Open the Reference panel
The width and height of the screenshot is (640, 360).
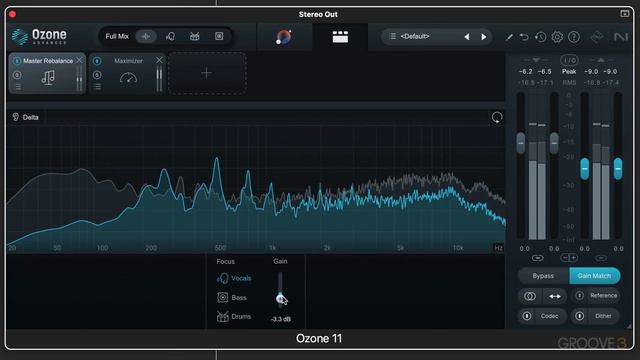click(x=603, y=296)
